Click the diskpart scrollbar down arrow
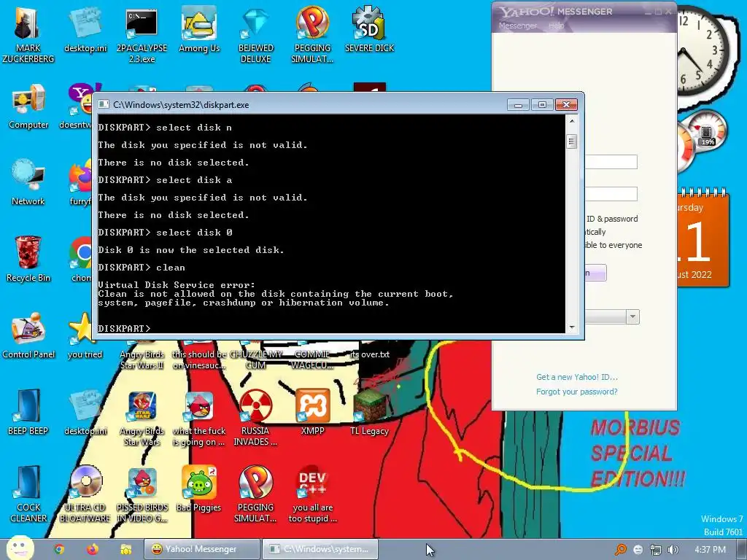 572,327
